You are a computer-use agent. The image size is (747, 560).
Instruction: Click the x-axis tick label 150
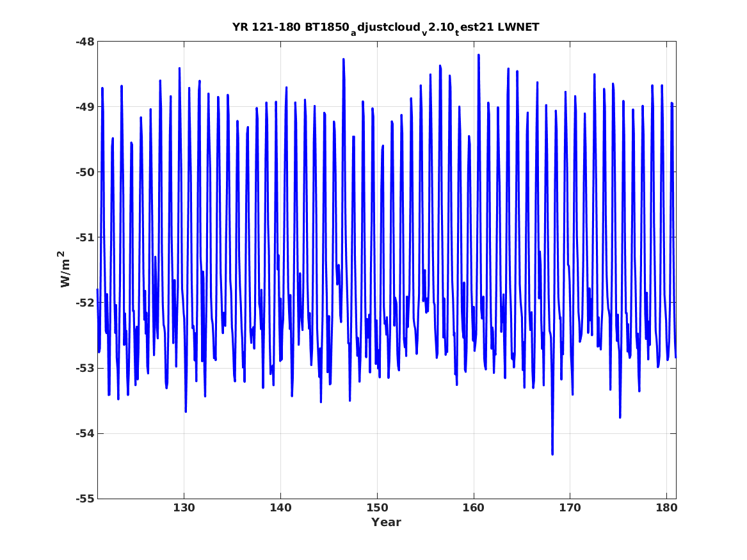click(x=377, y=508)
